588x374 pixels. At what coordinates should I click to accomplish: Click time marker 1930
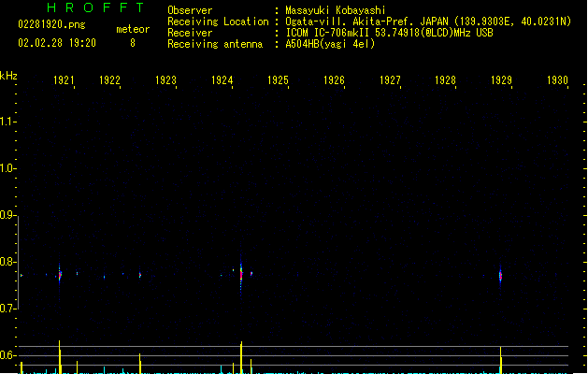(x=558, y=79)
